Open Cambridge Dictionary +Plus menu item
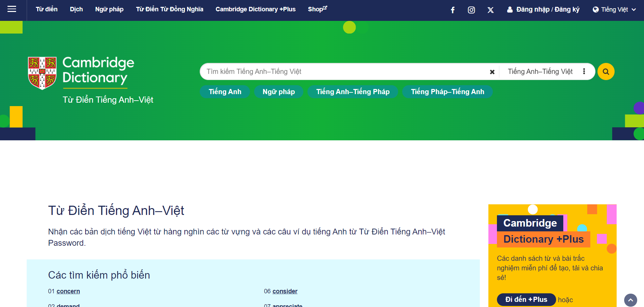This screenshot has height=307, width=644. 255,9
